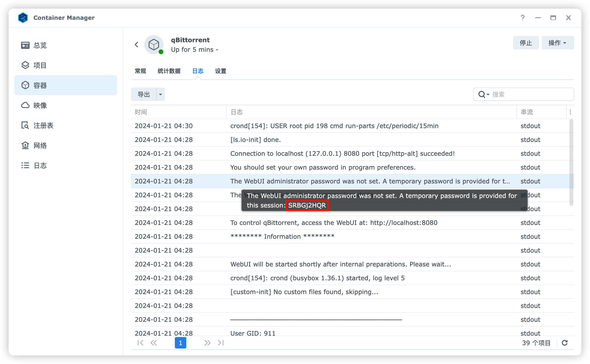Open the Image (映像) cloud icon
The width and height of the screenshot is (590, 364).
pos(25,105)
